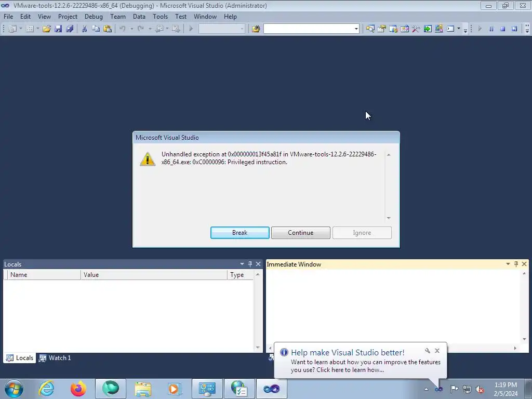
Task: Close the Immediate Window panel
Action: (524, 264)
